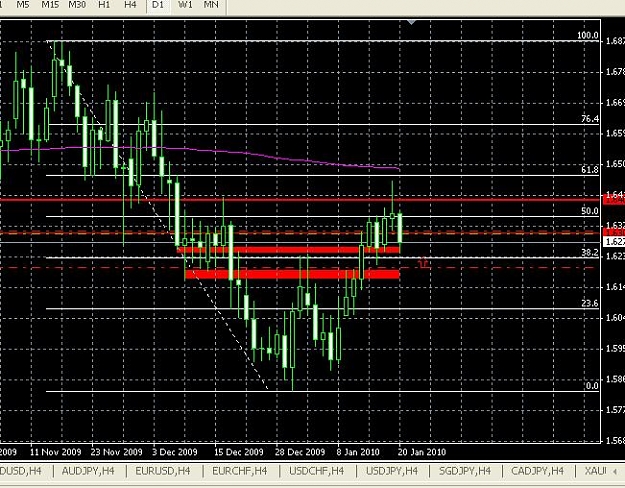This screenshot has width=625, height=488.
Task: Open the SGDJPY,H4 chart tab
Action: (x=465, y=471)
